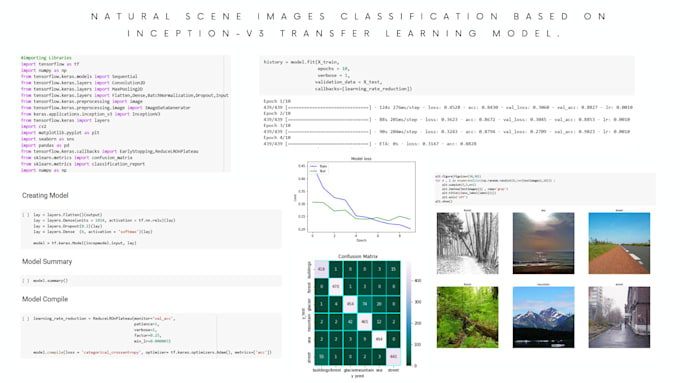
Task: Click the "Epoch 2/10" output label
Action: pos(277,113)
